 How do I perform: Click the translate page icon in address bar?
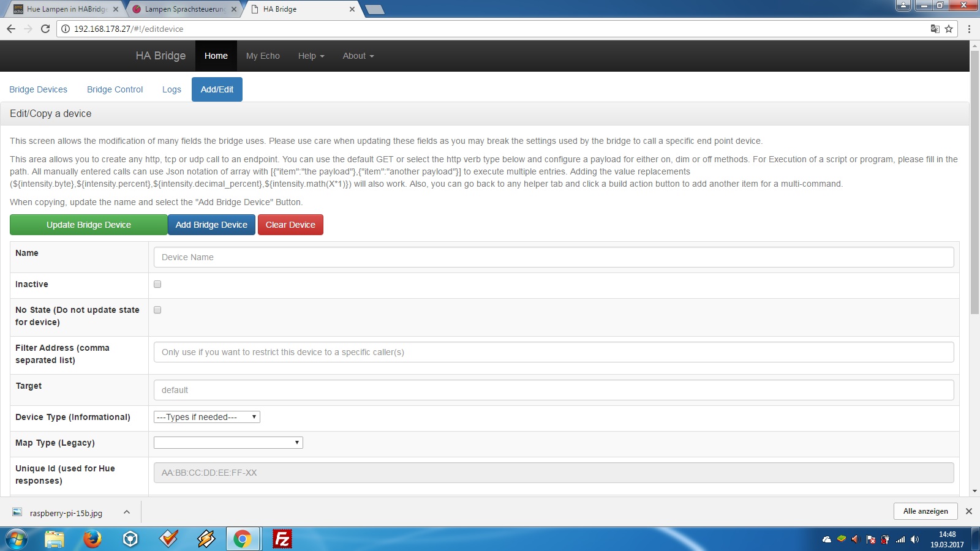tap(935, 29)
